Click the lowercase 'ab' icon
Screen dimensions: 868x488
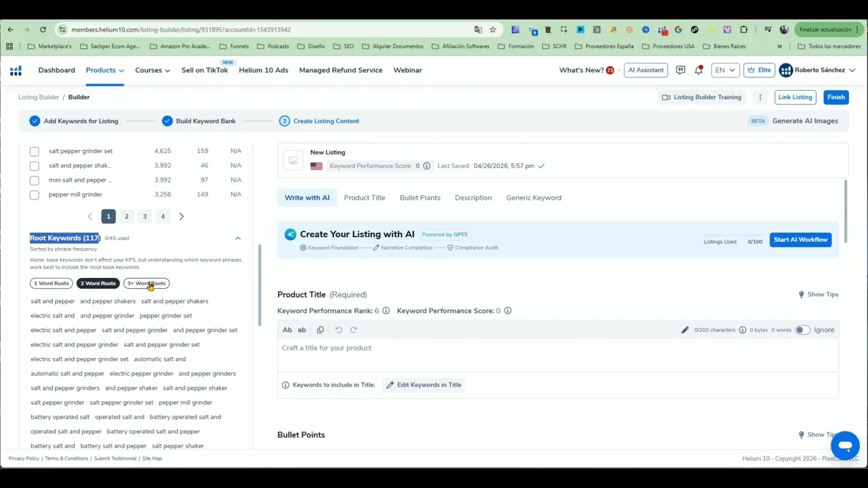(302, 330)
